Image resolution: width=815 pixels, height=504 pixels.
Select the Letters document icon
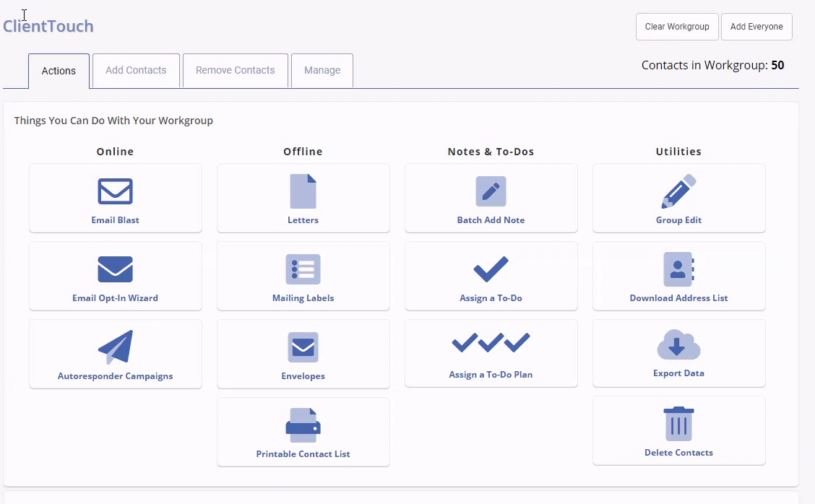303,191
